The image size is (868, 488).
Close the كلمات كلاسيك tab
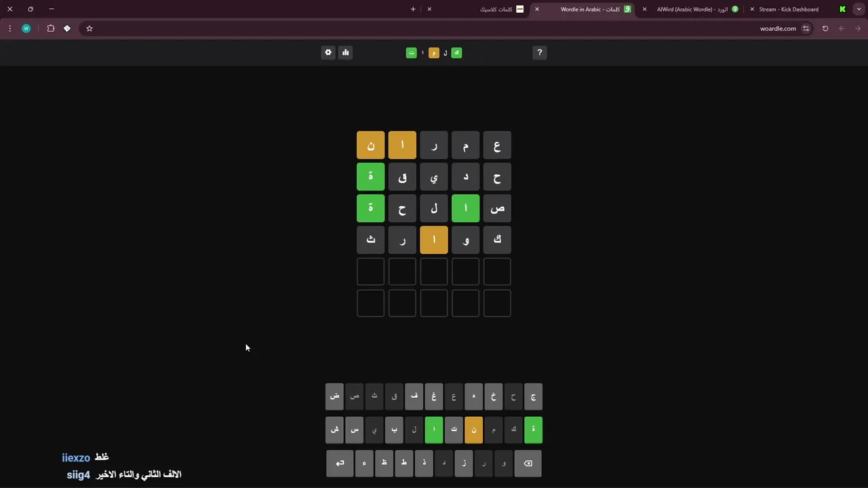pyautogui.click(x=429, y=9)
